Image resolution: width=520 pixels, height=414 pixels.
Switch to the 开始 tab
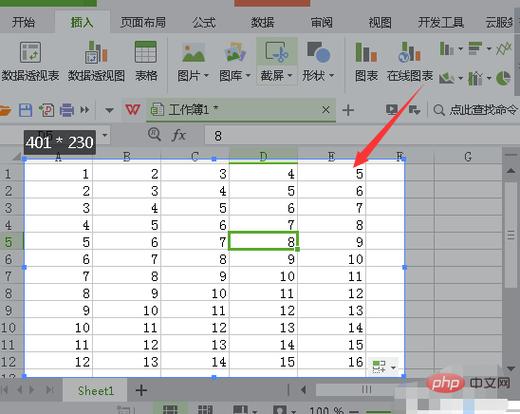tap(23, 23)
